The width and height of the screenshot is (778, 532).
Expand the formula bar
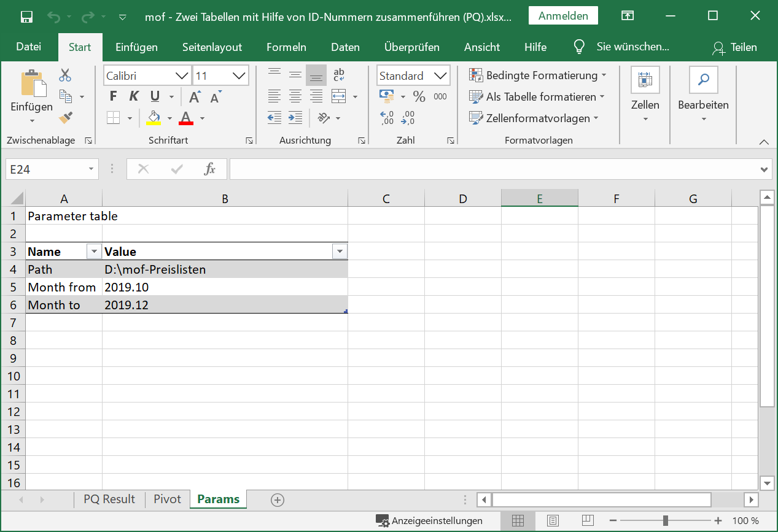click(x=764, y=169)
